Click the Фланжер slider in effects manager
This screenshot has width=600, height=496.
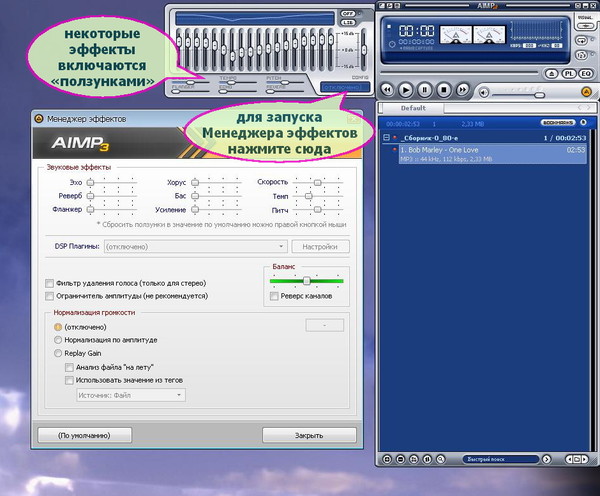click(x=112, y=209)
